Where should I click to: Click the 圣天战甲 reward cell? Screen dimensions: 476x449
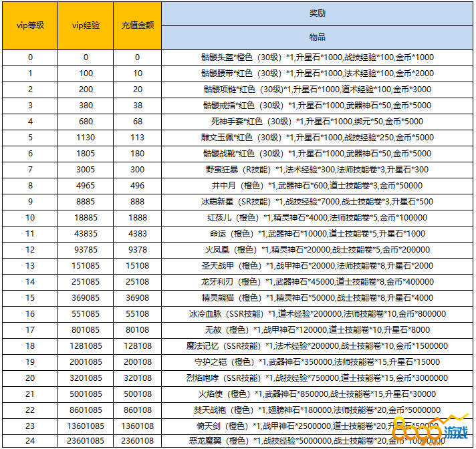(x=318, y=266)
